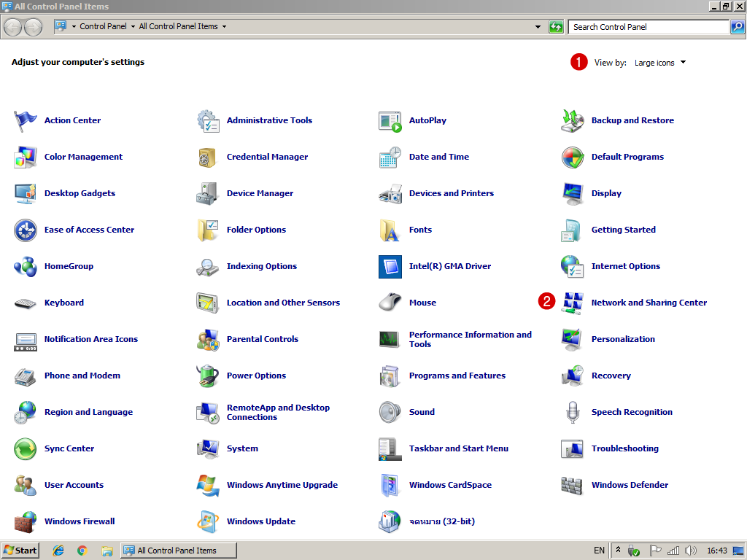Viewport: 747px width, 560px height.
Task: Click the Forward navigation button
Action: click(33, 27)
